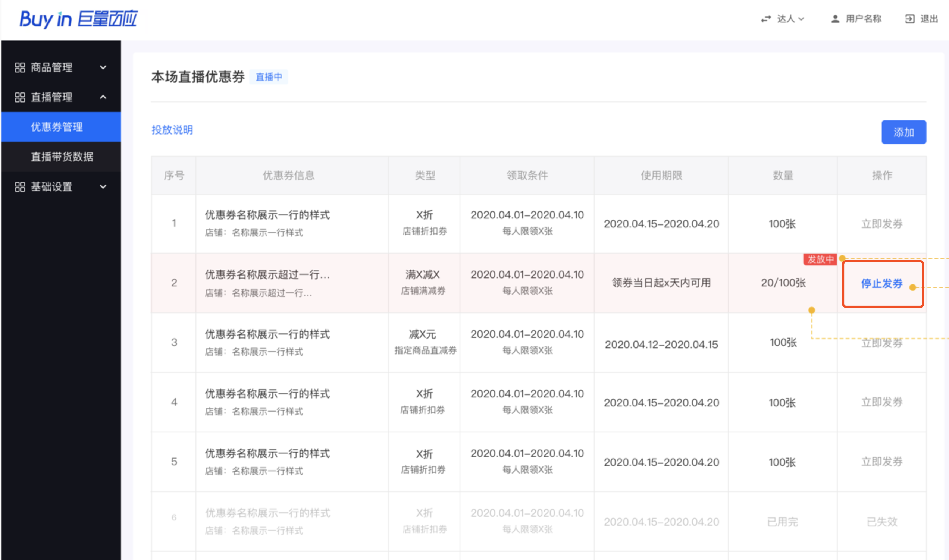The width and height of the screenshot is (949, 560).
Task: Collapse the 直播管理 menu chevron
Action: pyautogui.click(x=103, y=97)
